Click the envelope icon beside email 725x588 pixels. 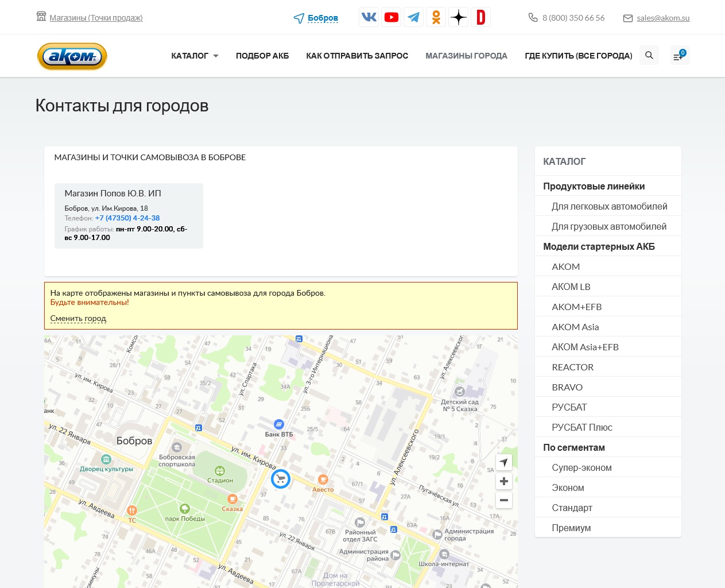coord(628,18)
